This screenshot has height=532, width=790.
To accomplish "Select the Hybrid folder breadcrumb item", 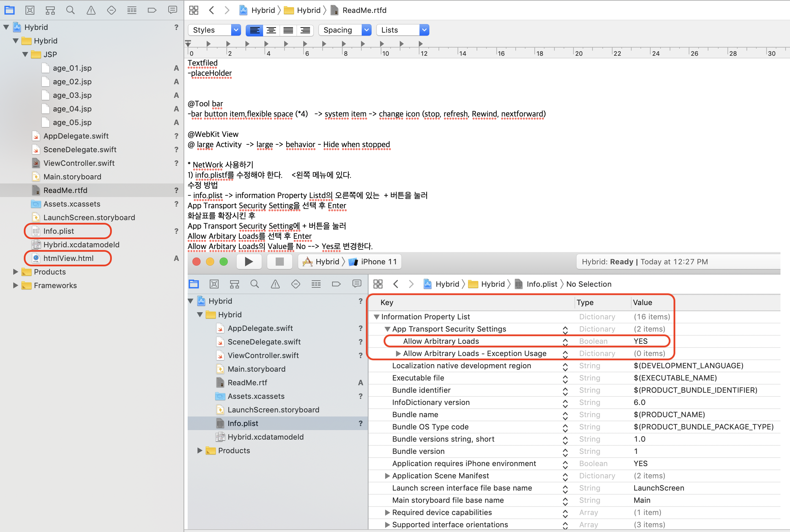I will (304, 10).
